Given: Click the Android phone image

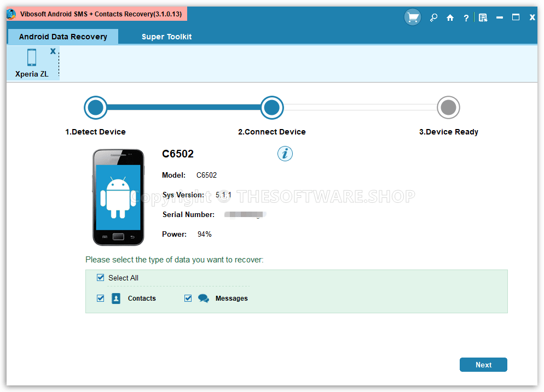Looking at the screenshot, I should click(118, 197).
